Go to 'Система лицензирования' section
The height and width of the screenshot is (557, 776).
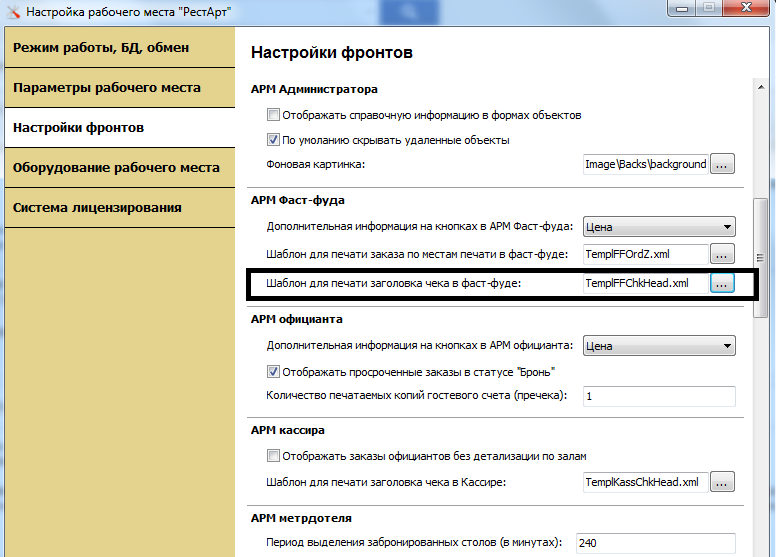(119, 208)
